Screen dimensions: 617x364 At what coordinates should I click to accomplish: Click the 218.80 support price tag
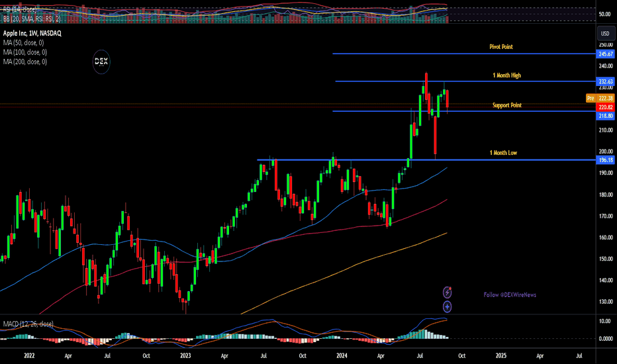click(606, 116)
